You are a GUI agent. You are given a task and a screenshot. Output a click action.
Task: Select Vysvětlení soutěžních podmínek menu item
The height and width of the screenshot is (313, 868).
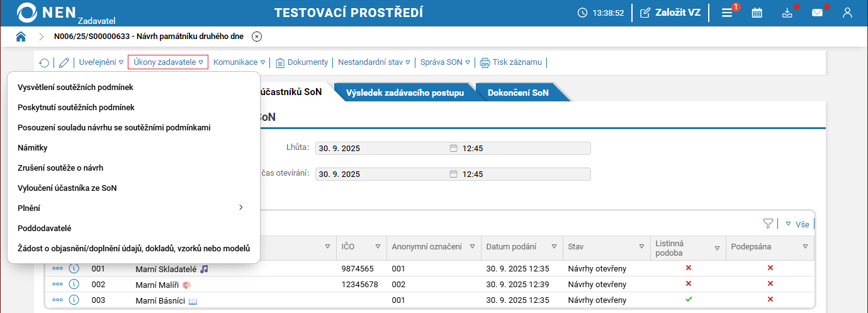click(x=133, y=87)
